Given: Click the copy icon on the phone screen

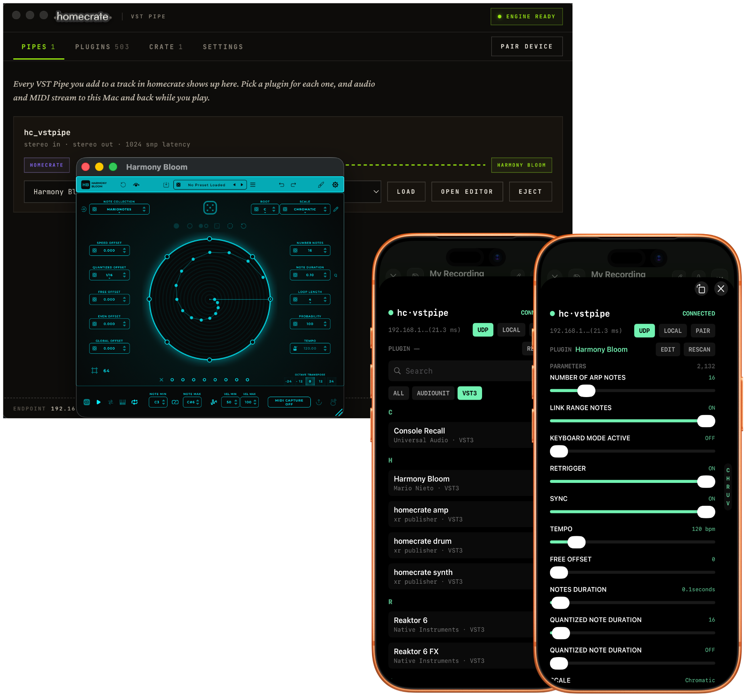Looking at the screenshot, I should 701,289.
